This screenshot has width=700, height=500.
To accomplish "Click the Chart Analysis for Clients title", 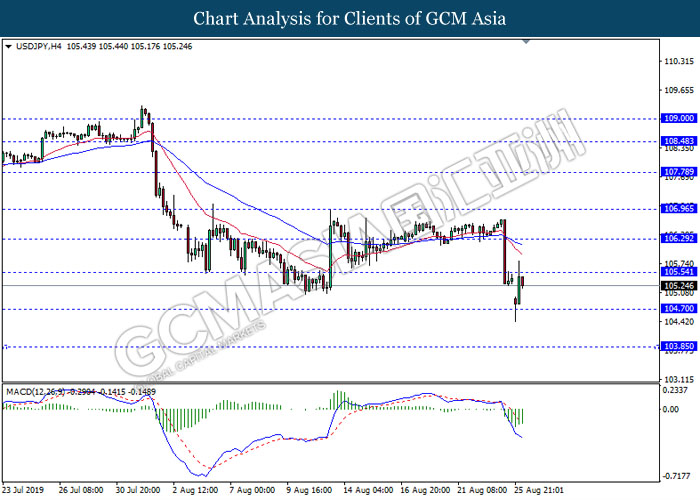I will coord(350,18).
